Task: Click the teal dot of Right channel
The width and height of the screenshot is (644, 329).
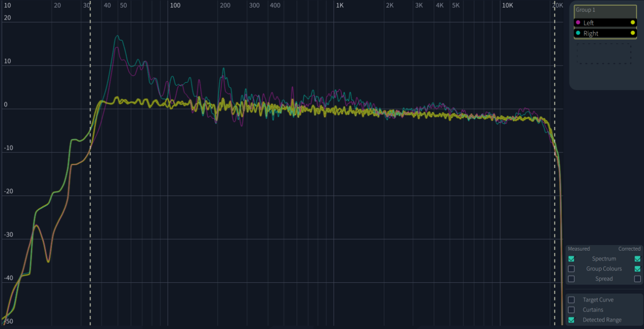Action: coord(578,33)
